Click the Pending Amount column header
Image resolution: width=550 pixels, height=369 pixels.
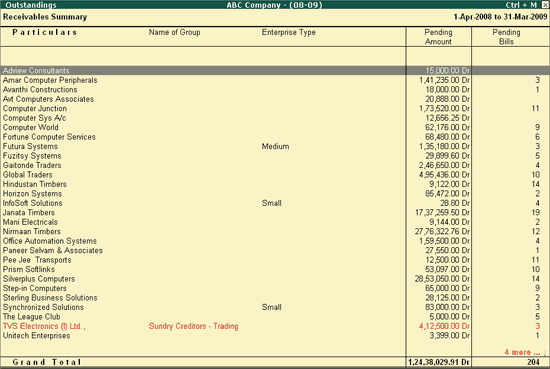click(438, 37)
